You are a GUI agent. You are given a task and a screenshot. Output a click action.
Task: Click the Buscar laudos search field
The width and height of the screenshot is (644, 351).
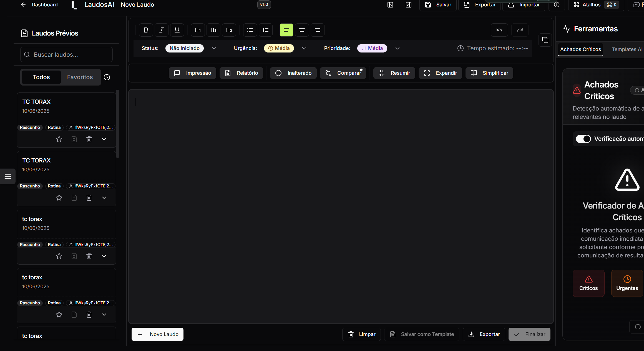(66, 54)
